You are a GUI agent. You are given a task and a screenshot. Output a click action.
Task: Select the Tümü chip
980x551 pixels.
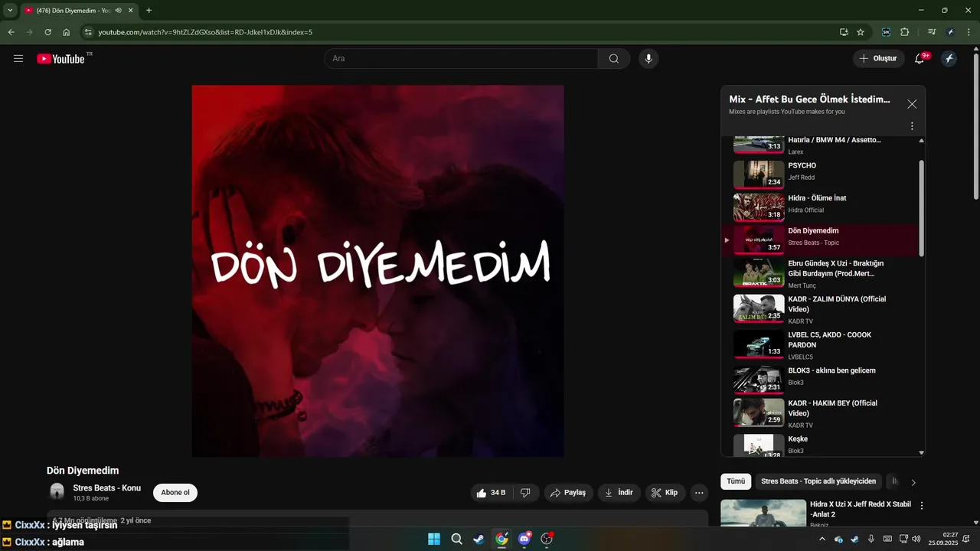point(736,481)
